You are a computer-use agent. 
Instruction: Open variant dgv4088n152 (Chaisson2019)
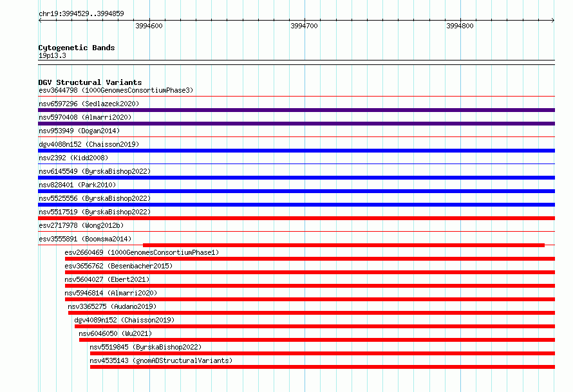point(89,144)
